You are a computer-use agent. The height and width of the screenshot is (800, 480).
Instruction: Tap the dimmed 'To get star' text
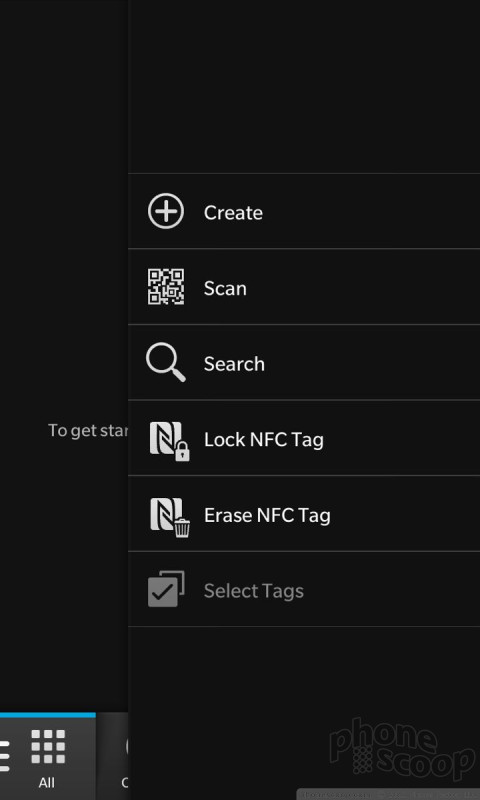tap(88, 431)
